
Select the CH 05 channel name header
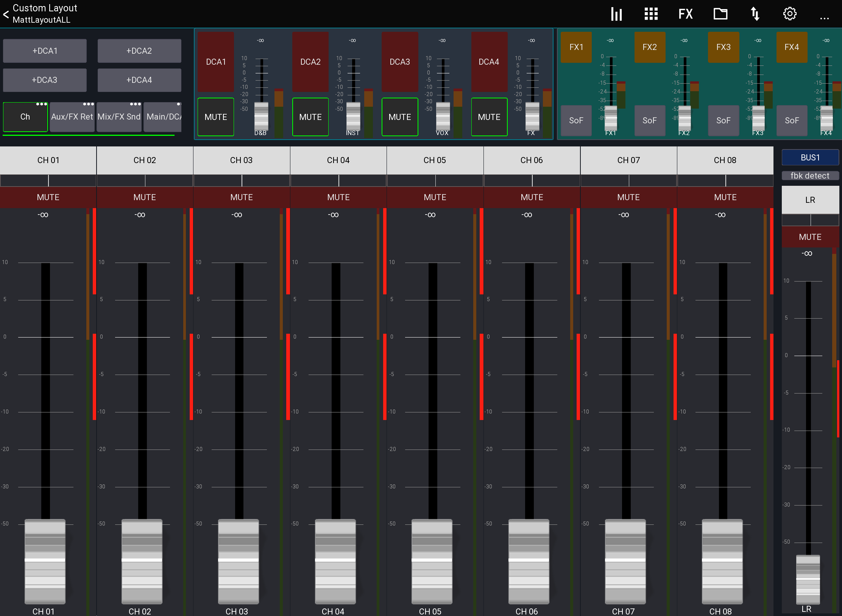435,160
